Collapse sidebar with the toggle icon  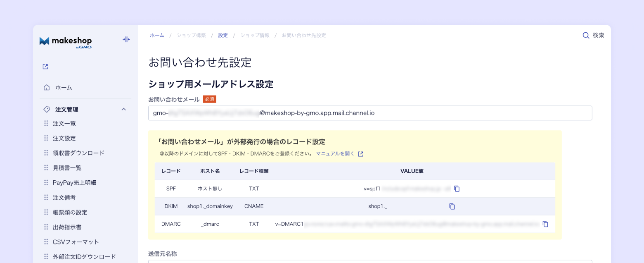tap(126, 39)
